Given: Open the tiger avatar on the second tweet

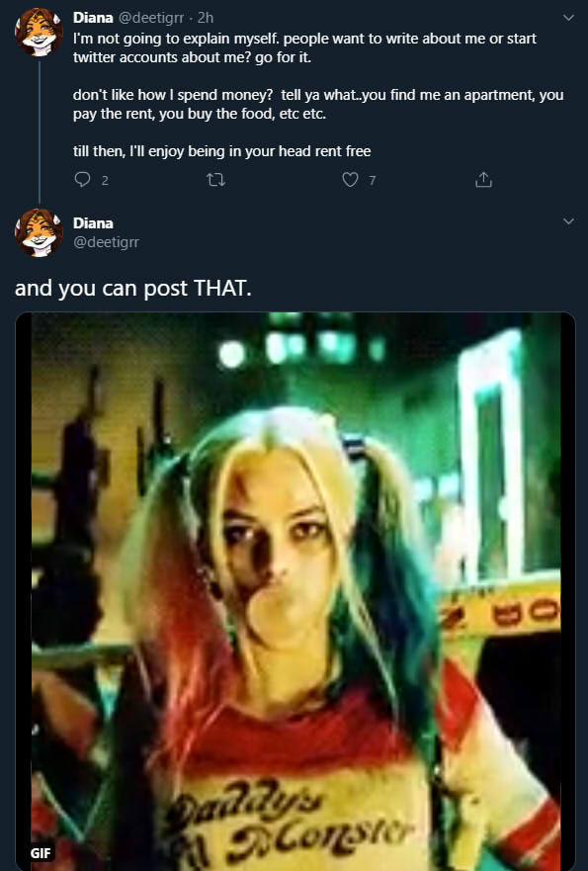Looking at the screenshot, I should pyautogui.click(x=39, y=232).
